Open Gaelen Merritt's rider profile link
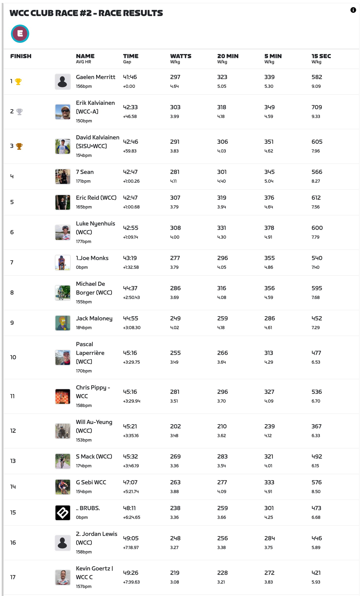The image size is (364, 596). (x=95, y=77)
